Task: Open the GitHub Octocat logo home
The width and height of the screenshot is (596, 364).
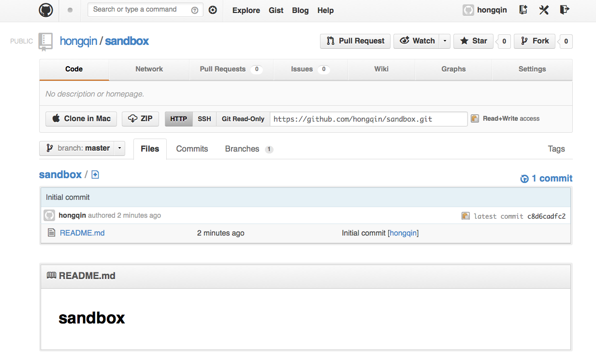Action: click(46, 10)
